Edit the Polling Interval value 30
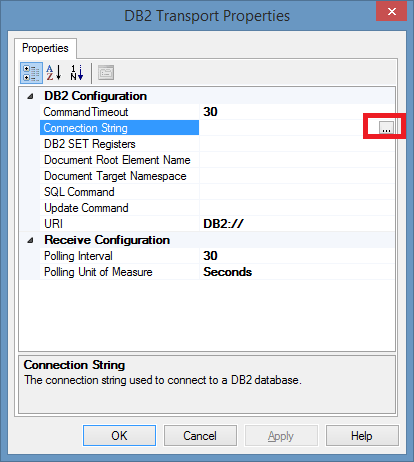The width and height of the screenshot is (414, 462). (297, 256)
